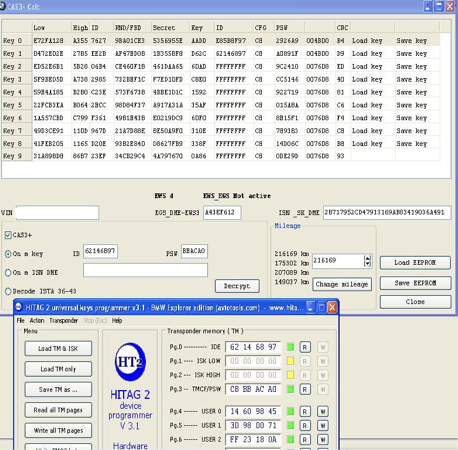The image size is (458, 450).
Task: Click Load TM only button
Action: point(58,369)
